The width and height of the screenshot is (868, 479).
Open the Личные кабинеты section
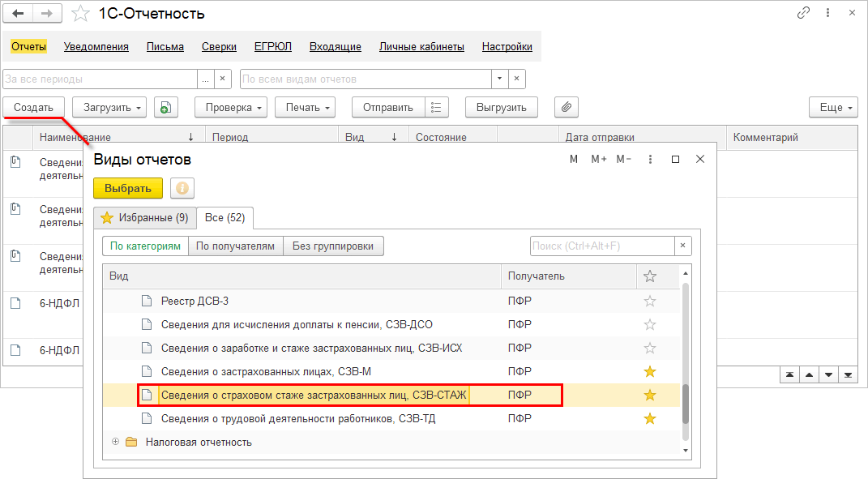coord(421,46)
